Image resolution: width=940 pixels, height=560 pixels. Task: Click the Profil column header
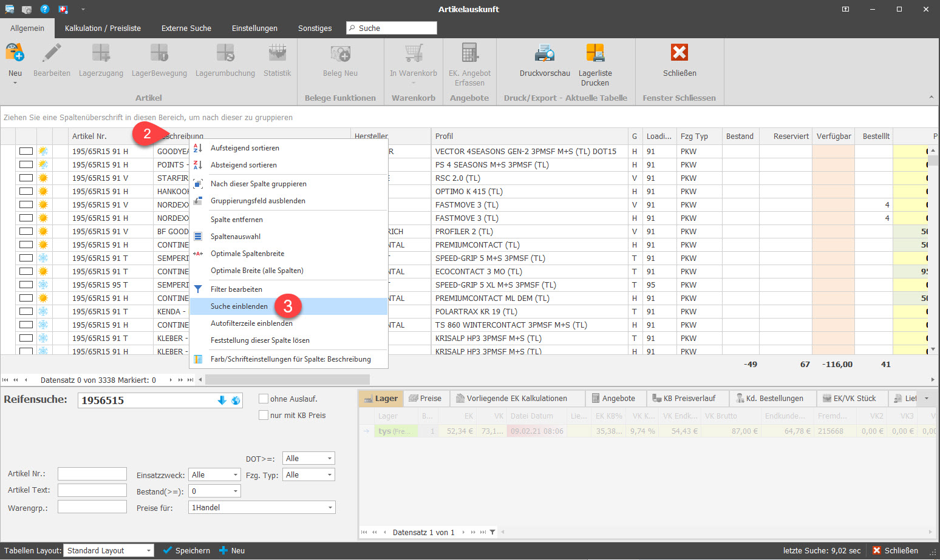tap(530, 136)
